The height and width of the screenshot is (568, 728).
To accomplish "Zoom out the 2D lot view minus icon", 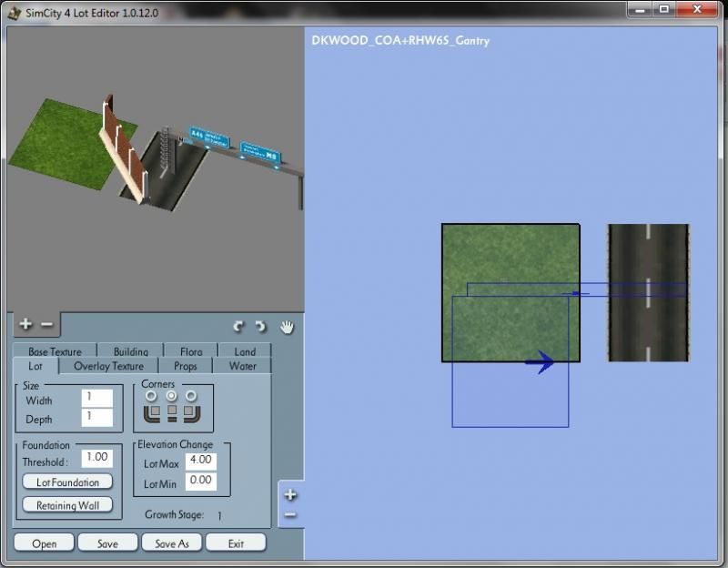I will [x=290, y=514].
